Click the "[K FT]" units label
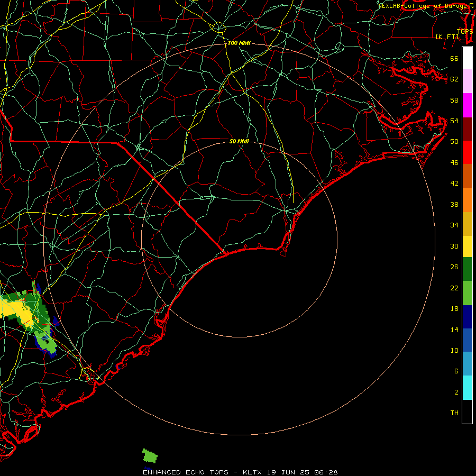476x476 pixels. (x=447, y=36)
